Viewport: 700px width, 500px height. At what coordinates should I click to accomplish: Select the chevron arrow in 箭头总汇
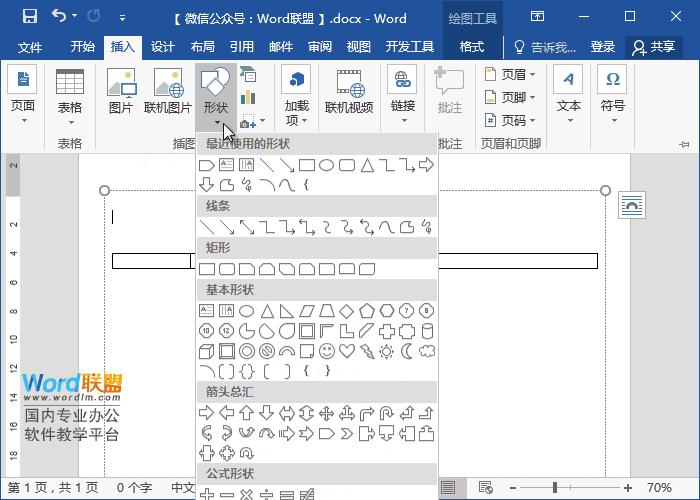coord(346,433)
